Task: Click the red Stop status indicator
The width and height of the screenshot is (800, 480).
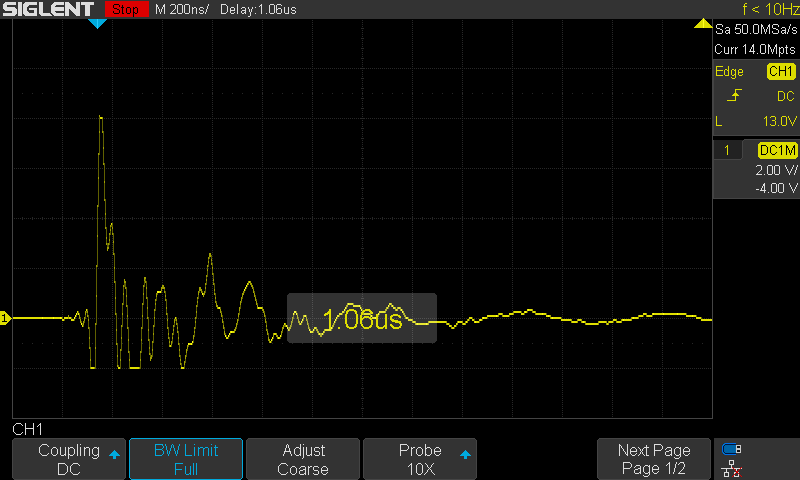Action: tap(126, 9)
